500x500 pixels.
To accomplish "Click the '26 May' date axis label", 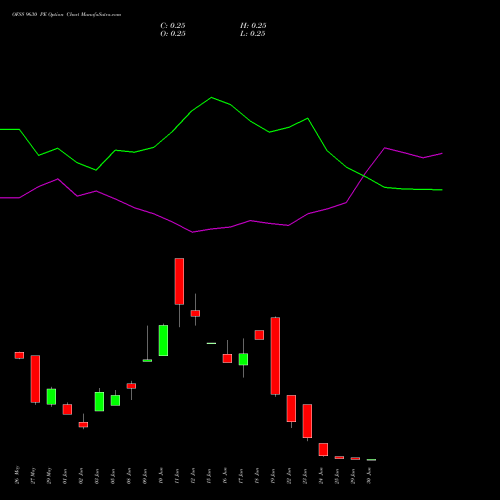I will click(17, 475).
